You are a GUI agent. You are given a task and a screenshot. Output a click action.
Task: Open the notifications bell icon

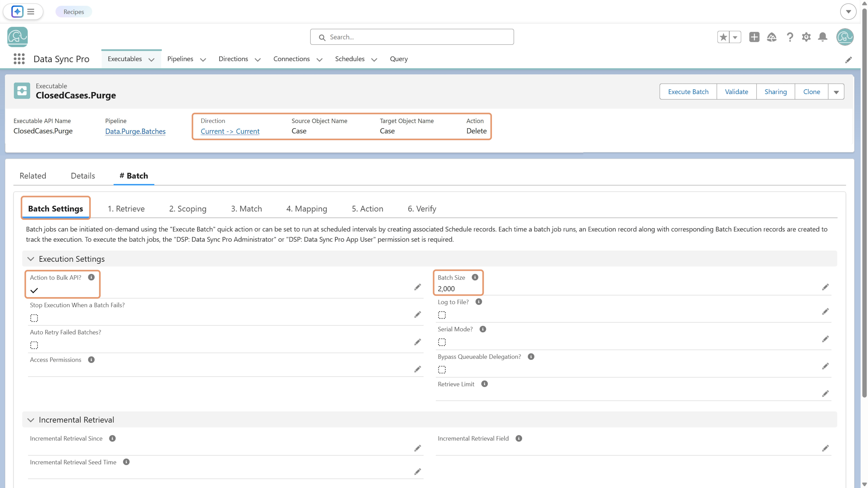[x=823, y=37]
